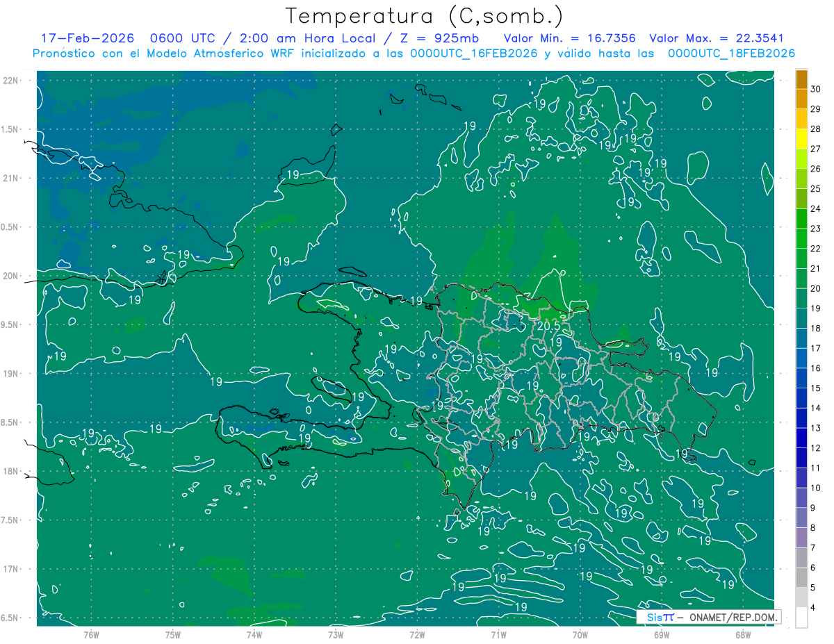Click the "7" label on the color scale
Screen dimensions: 834x644
(x=813, y=547)
